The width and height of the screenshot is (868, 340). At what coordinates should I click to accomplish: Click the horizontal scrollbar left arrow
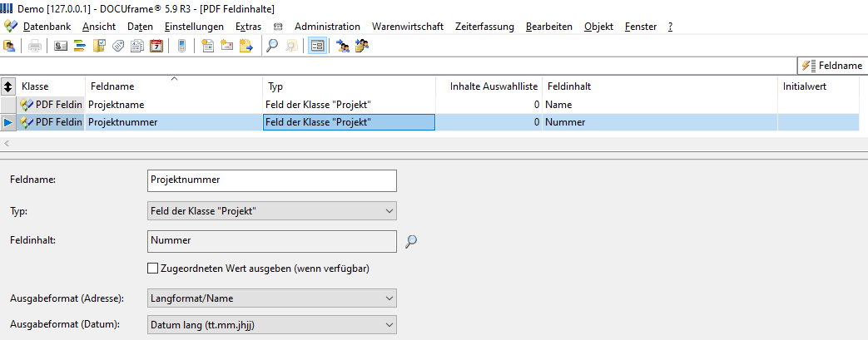pyautogui.click(x=6, y=143)
